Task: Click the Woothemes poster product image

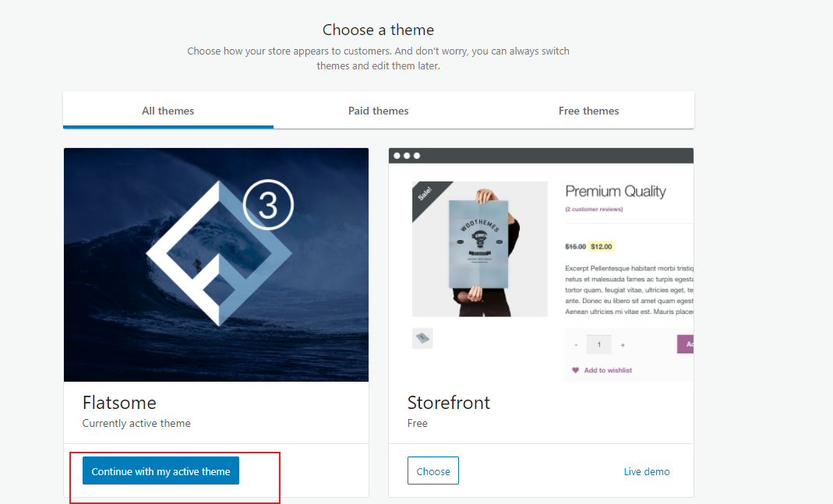Action: [x=479, y=248]
